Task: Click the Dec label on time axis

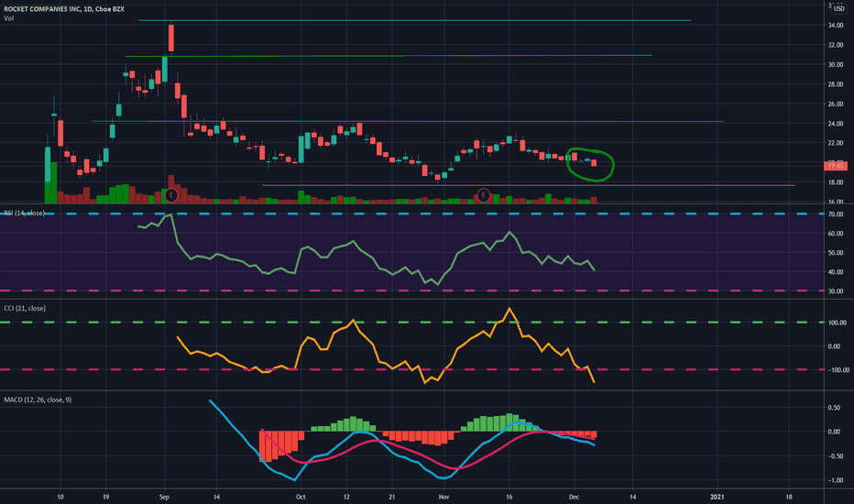Action: 574,497
